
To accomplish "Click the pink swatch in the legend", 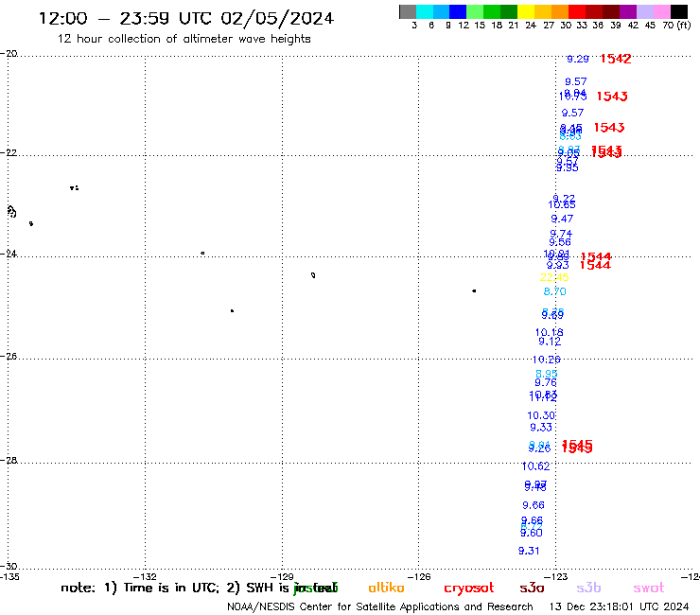I will tap(661, 11).
